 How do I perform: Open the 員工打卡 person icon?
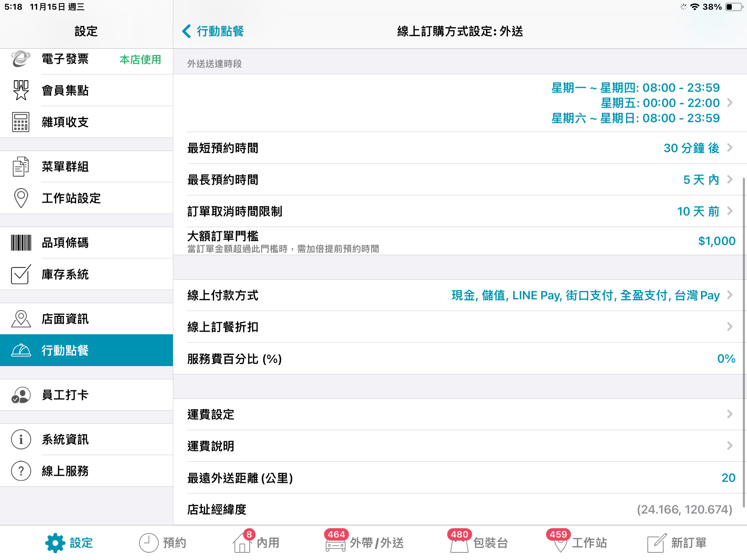tap(21, 395)
